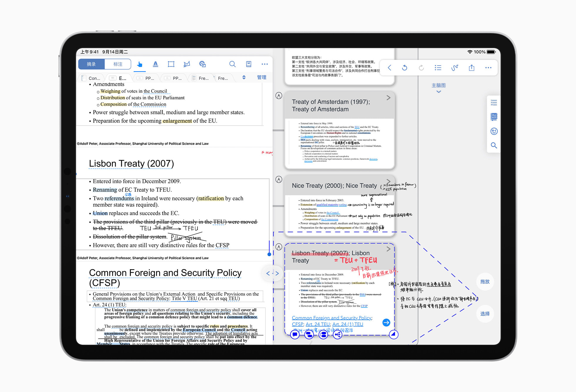Open Common Foreign and Security Policy link
This screenshot has height=392, width=576.
pyautogui.click(x=331, y=318)
